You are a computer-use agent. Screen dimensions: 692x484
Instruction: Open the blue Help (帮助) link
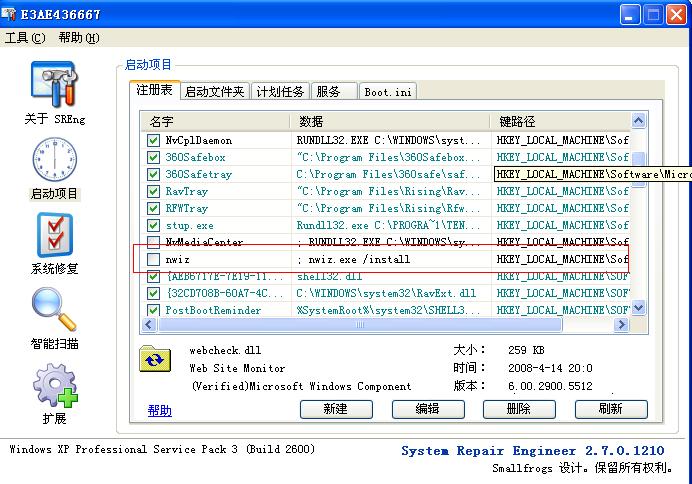click(159, 411)
